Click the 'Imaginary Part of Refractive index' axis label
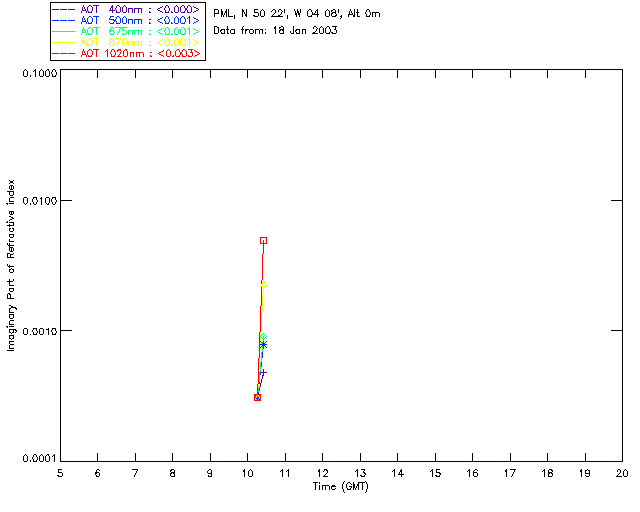This screenshot has width=640, height=512. pyautogui.click(x=11, y=265)
